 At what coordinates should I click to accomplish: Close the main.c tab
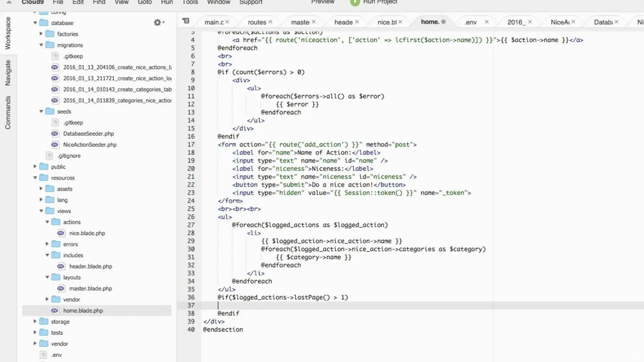[x=227, y=22]
